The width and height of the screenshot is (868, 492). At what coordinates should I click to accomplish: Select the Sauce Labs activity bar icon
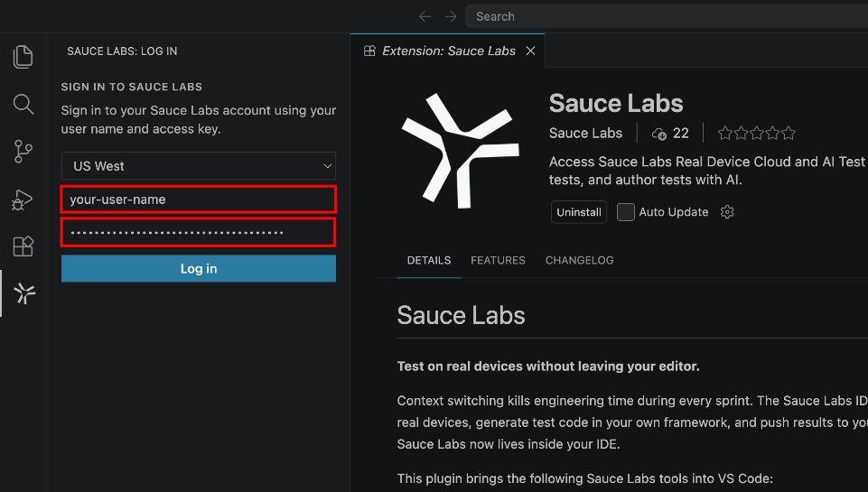23,293
